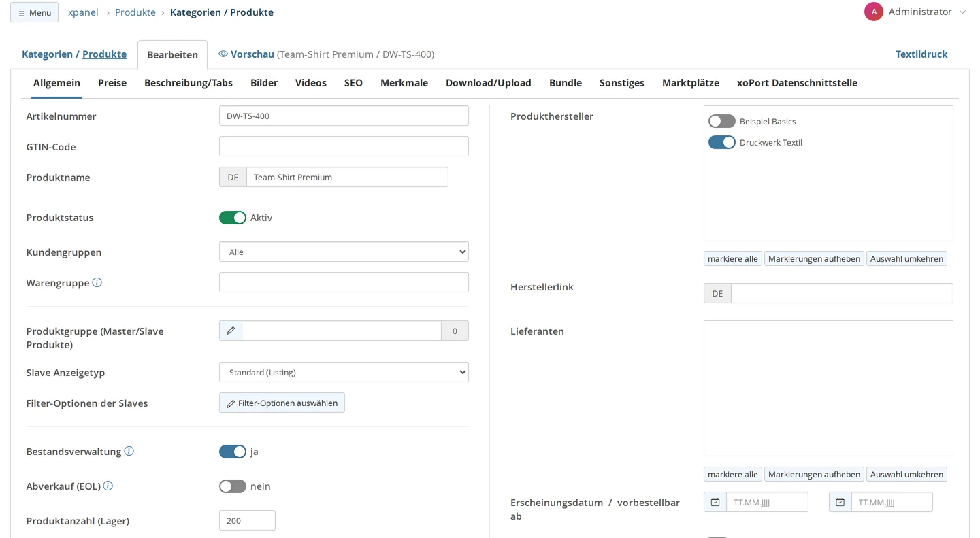The width and height of the screenshot is (980, 538).
Task: Open the hamburger Menu button
Action: pos(34,12)
